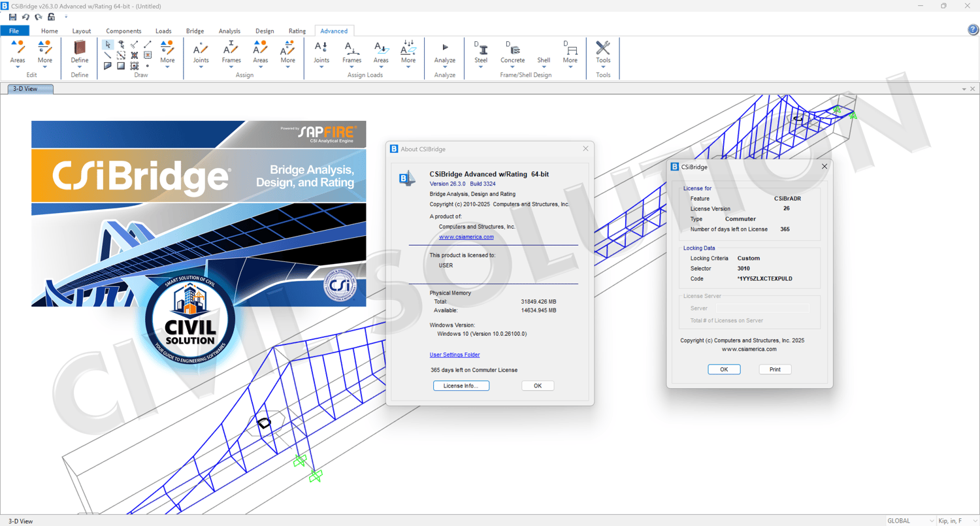Close the CSiBridge license dialog
Image resolution: width=980 pixels, height=526 pixels.
824,167
